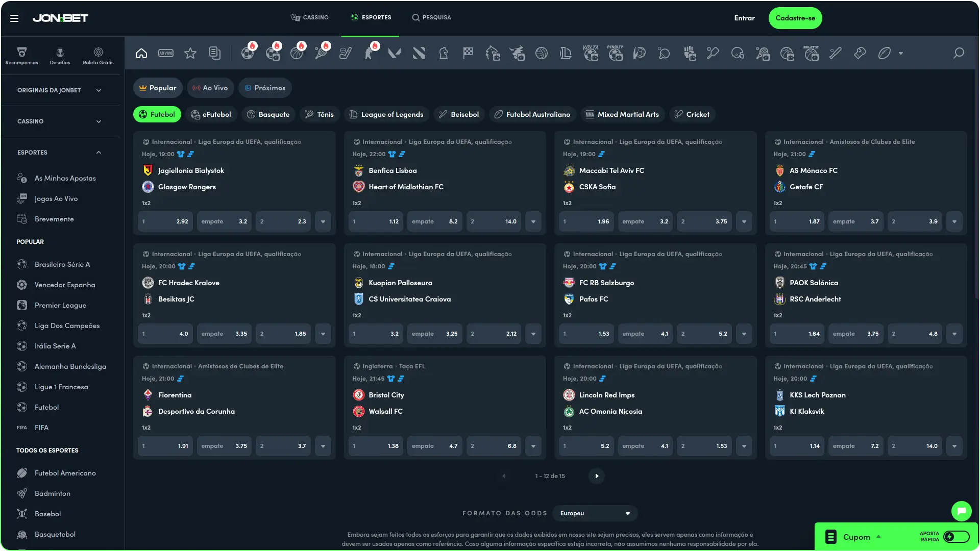980x551 pixels.
Task: Open the hamburger menu
Action: point(14,18)
